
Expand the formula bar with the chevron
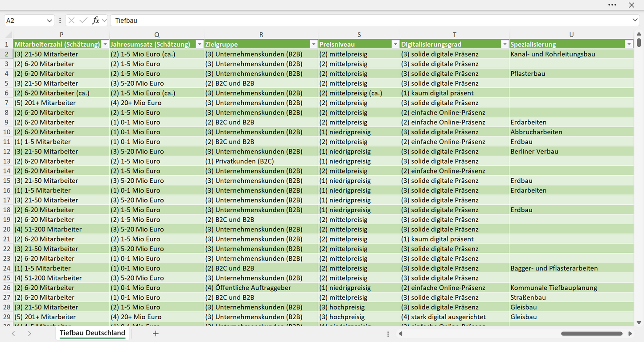635,21
